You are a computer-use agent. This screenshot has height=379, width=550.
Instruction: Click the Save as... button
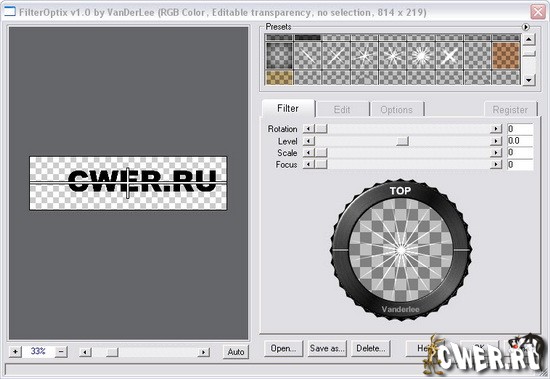pos(327,348)
